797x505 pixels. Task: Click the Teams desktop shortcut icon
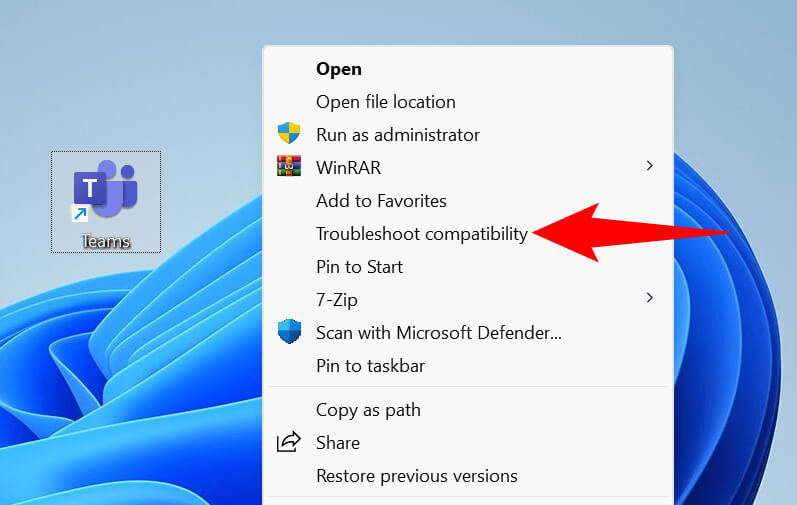tap(106, 190)
